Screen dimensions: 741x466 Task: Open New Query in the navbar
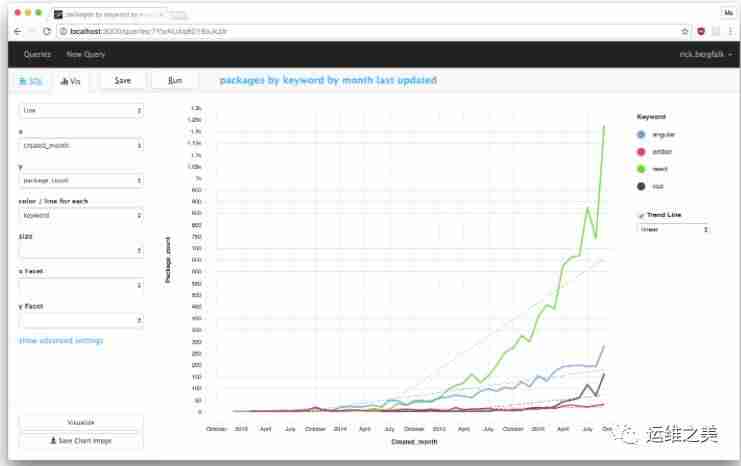click(86, 54)
